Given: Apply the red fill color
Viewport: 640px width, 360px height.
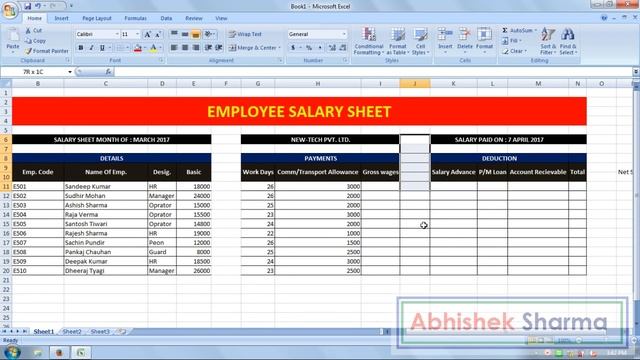Looking at the screenshot, I should (138, 48).
